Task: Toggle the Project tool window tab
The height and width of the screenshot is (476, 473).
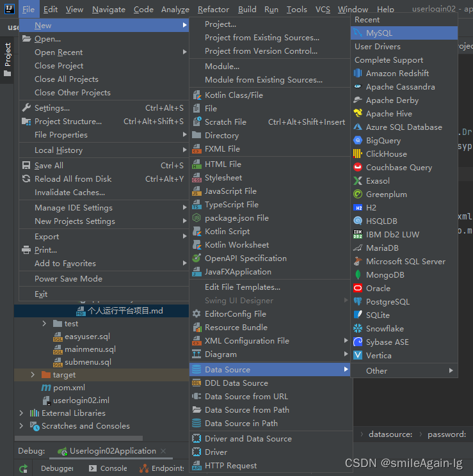Action: point(7,59)
